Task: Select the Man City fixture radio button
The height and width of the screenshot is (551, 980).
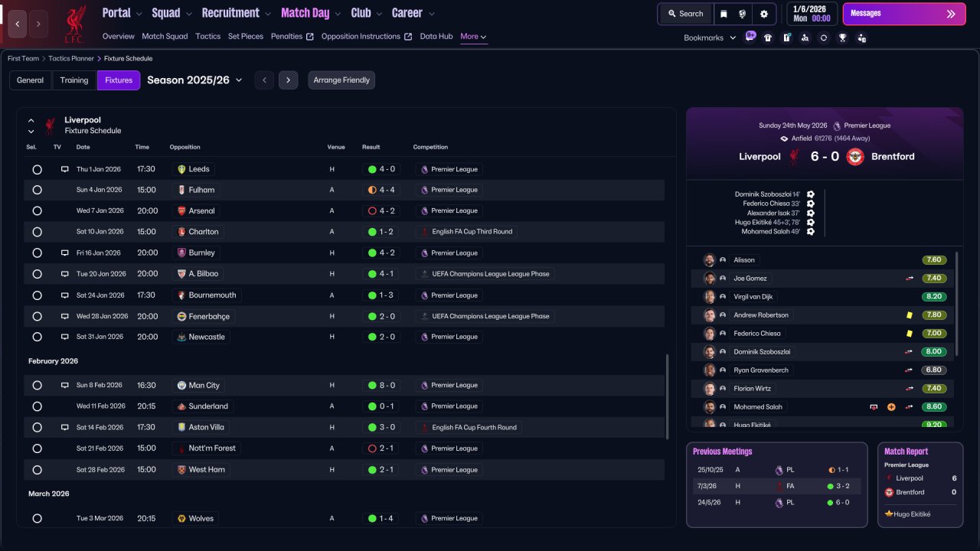Action: [x=37, y=386]
